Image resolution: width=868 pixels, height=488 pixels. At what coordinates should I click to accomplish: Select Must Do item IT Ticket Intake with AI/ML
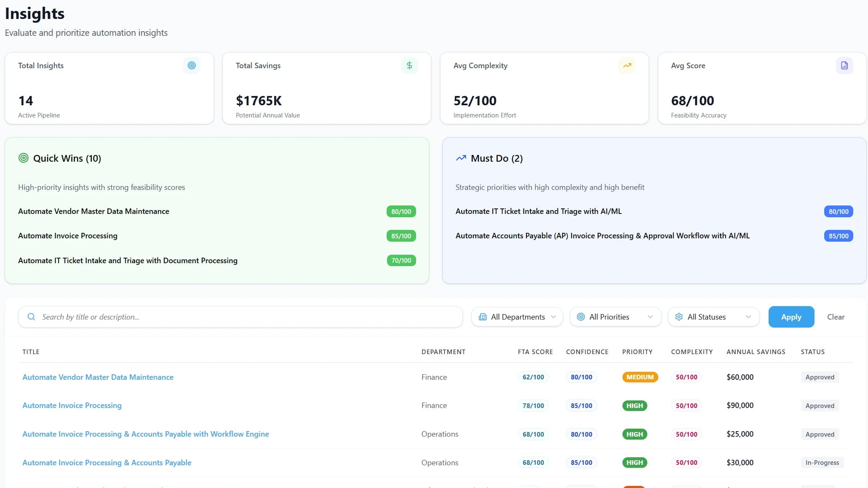538,211
